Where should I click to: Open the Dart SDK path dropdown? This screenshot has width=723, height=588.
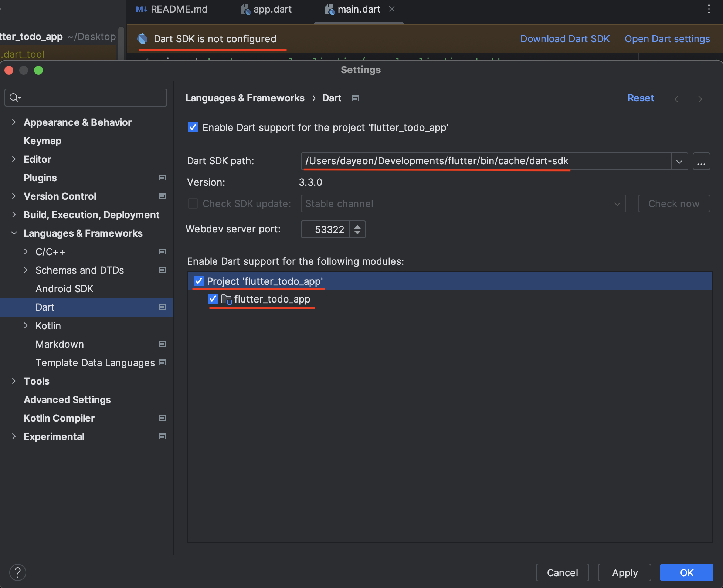pos(679,161)
